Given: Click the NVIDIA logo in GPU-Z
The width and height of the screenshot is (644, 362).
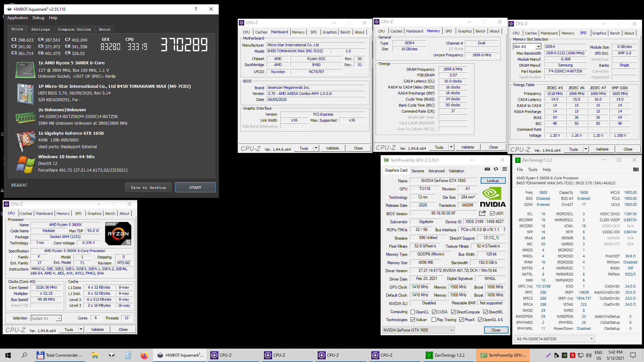Looking at the screenshot, I should (493, 197).
